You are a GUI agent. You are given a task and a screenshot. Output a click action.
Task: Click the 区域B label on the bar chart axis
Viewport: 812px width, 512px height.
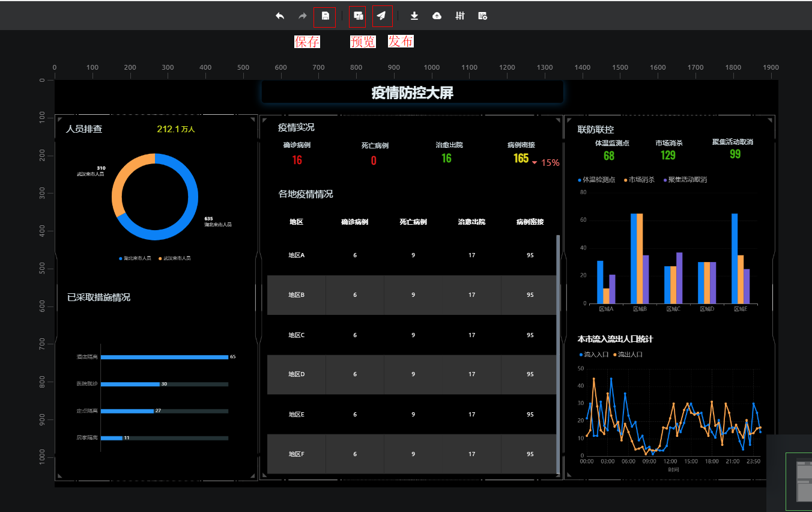640,309
